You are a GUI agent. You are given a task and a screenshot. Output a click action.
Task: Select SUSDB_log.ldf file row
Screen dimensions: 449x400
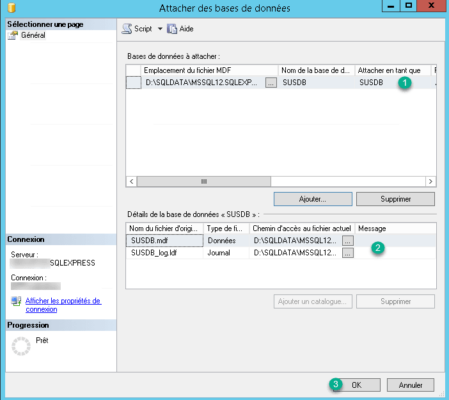tap(281, 253)
